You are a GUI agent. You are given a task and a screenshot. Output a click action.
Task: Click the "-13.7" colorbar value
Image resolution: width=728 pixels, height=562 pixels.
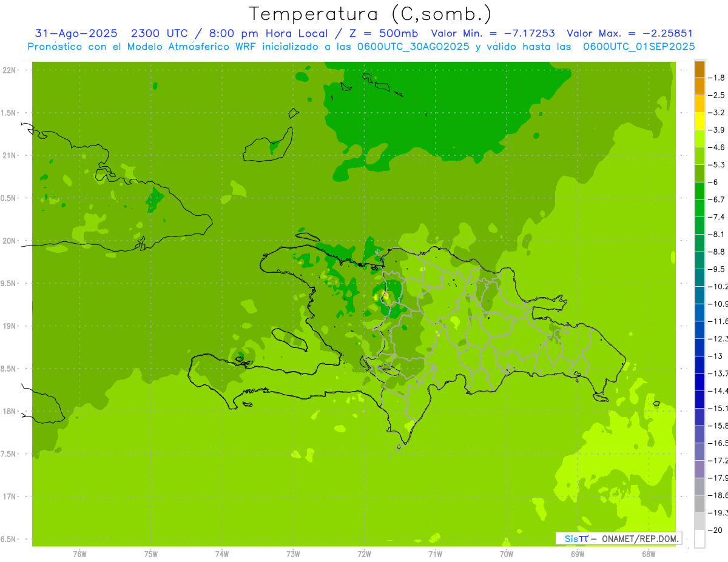pos(718,373)
